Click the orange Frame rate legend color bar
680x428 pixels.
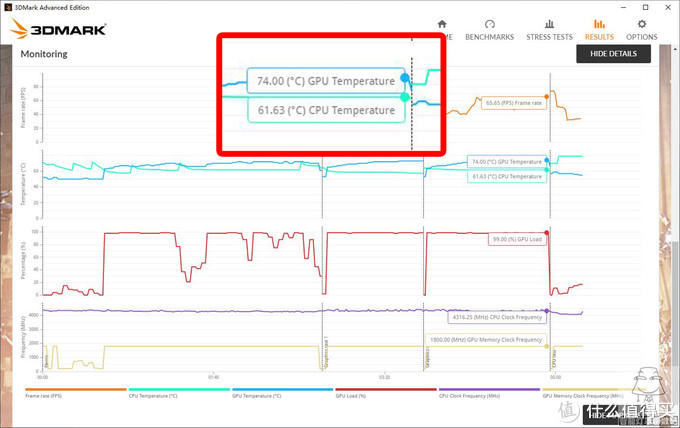pos(76,389)
